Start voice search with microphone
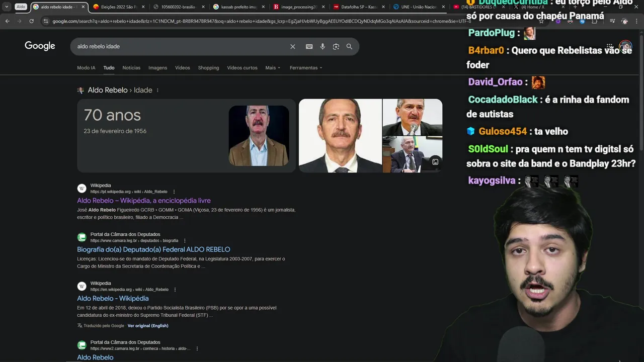Image resolution: width=644 pixels, height=362 pixels. [x=323, y=46]
